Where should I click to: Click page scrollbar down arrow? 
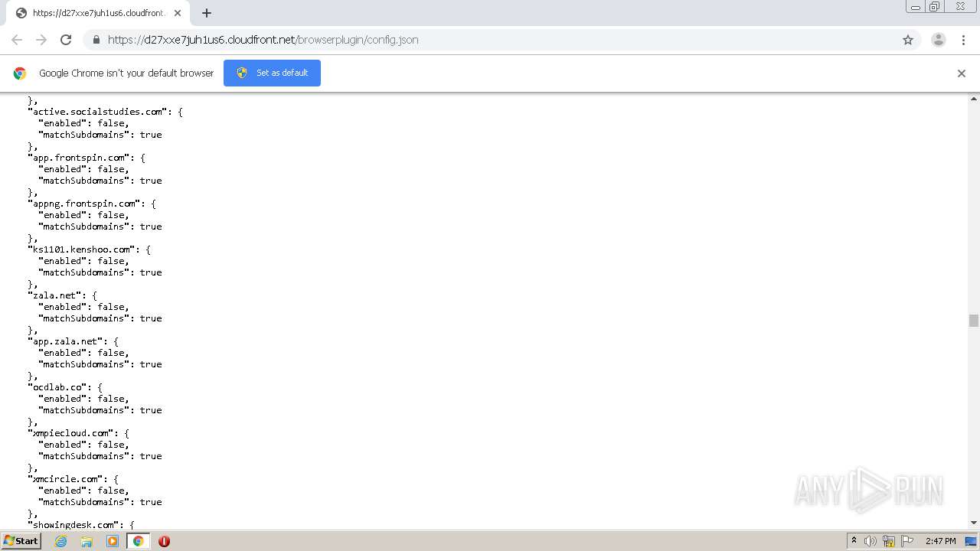(974, 523)
